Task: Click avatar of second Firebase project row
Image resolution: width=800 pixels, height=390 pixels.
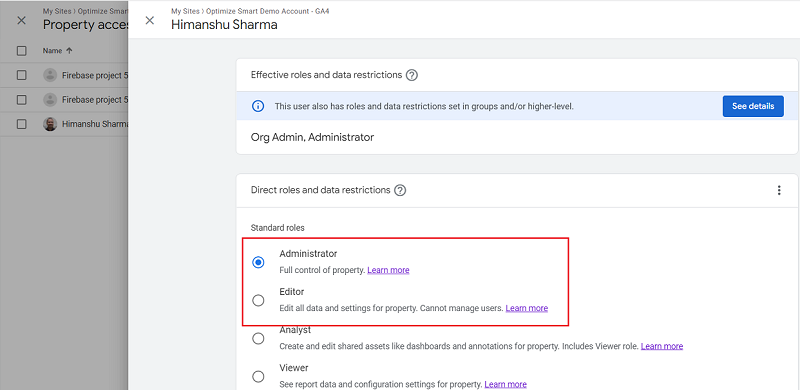Action: (x=50, y=100)
